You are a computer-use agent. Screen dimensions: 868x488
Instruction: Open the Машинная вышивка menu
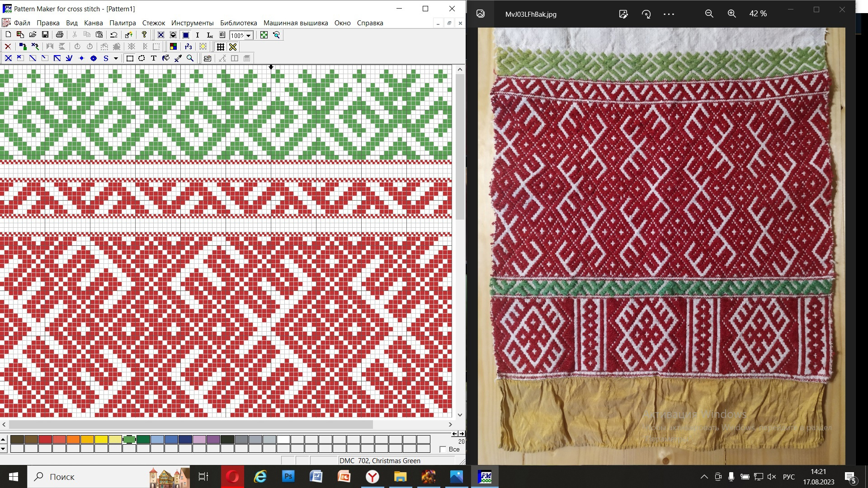[x=296, y=23]
